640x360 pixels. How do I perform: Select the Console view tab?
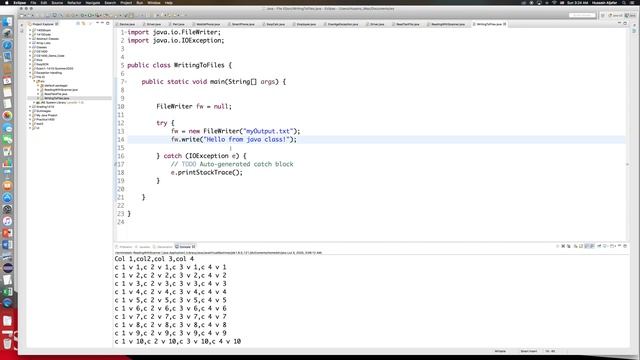[x=185, y=247]
